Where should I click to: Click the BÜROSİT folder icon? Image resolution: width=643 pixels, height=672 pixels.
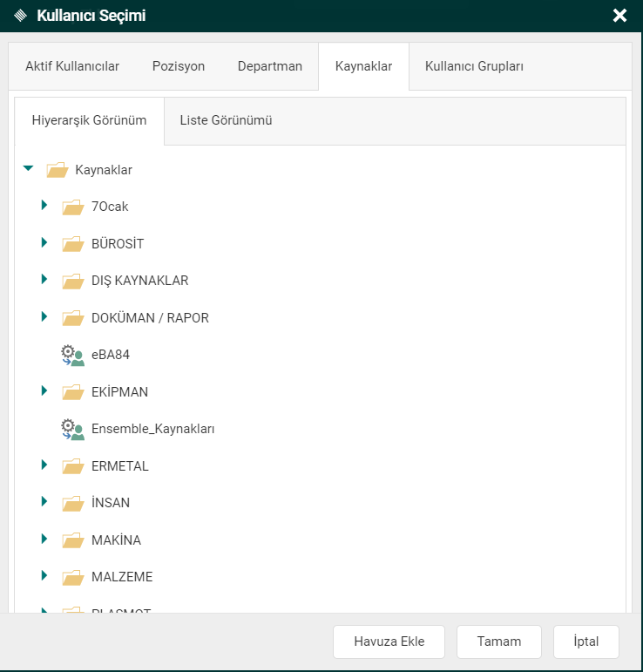tap(72, 244)
